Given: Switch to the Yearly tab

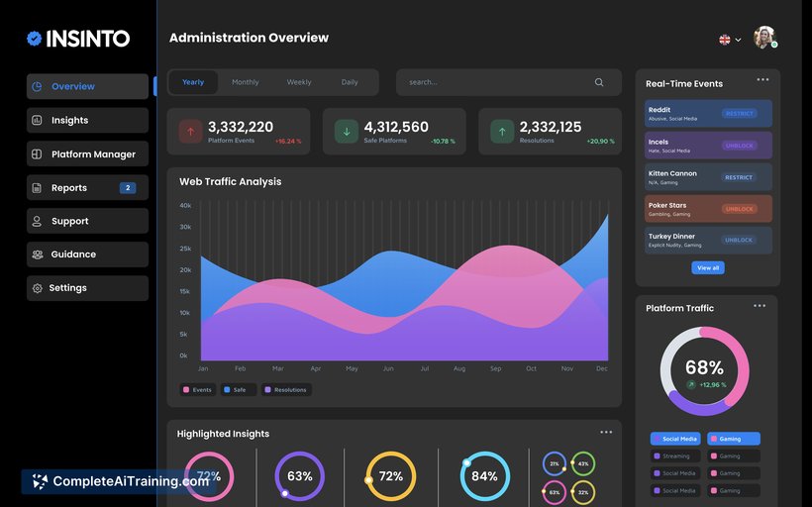Looking at the screenshot, I should coord(193,82).
